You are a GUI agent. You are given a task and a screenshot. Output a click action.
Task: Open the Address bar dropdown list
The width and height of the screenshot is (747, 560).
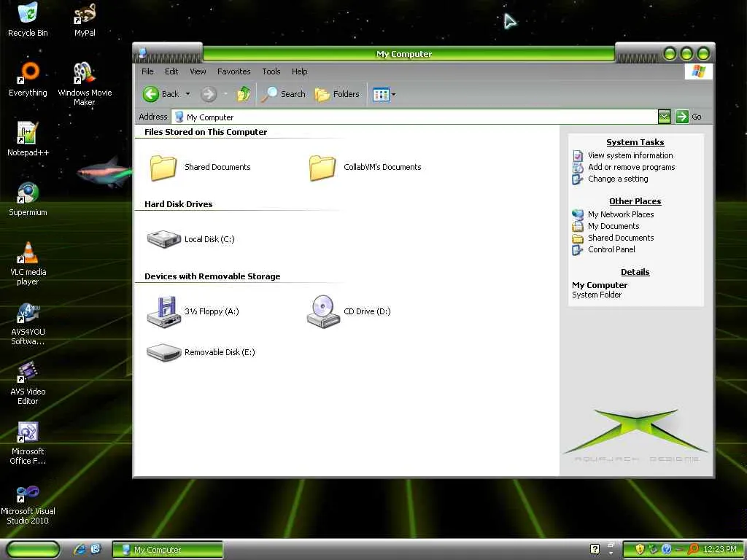[664, 117]
